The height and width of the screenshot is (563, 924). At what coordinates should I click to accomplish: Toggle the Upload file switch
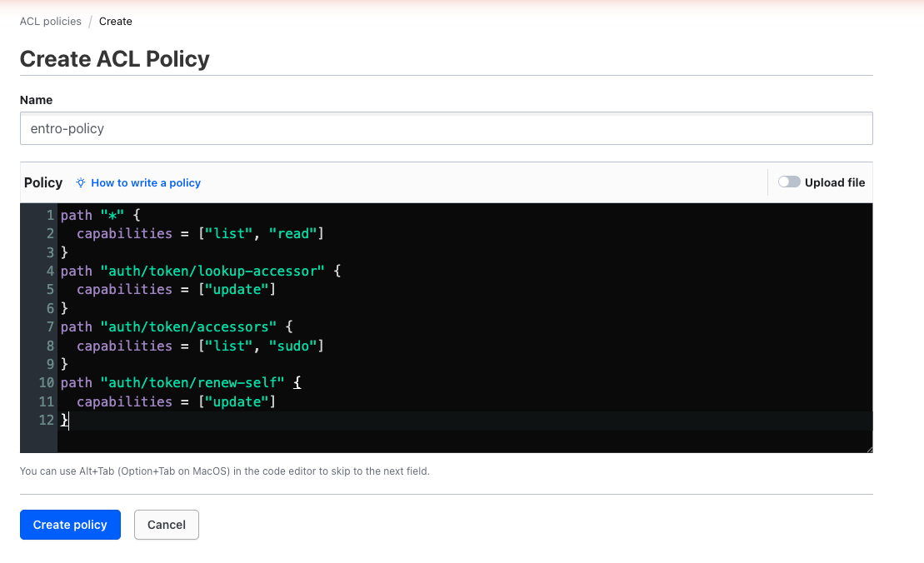pos(789,182)
